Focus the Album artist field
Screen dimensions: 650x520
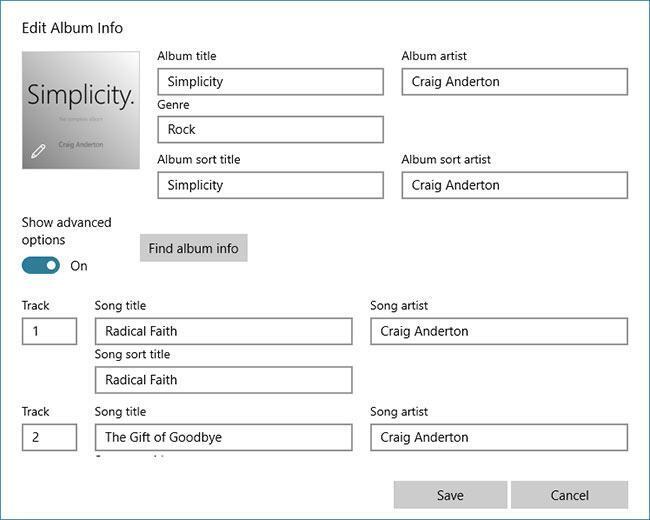coord(514,82)
